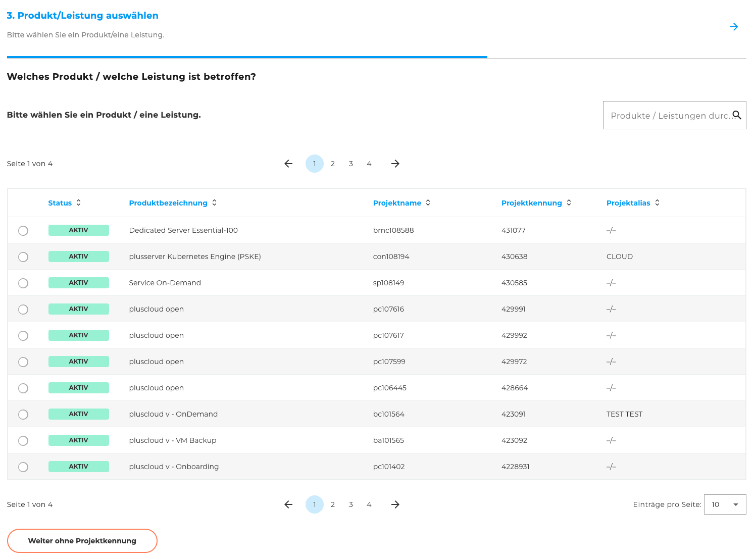Sort table by Status column
This screenshot has height=560, width=754.
pos(64,203)
